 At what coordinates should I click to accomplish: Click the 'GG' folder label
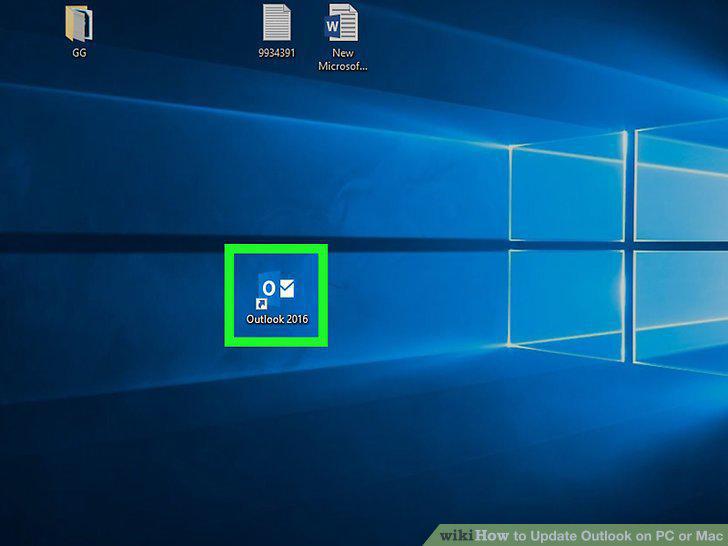79,53
